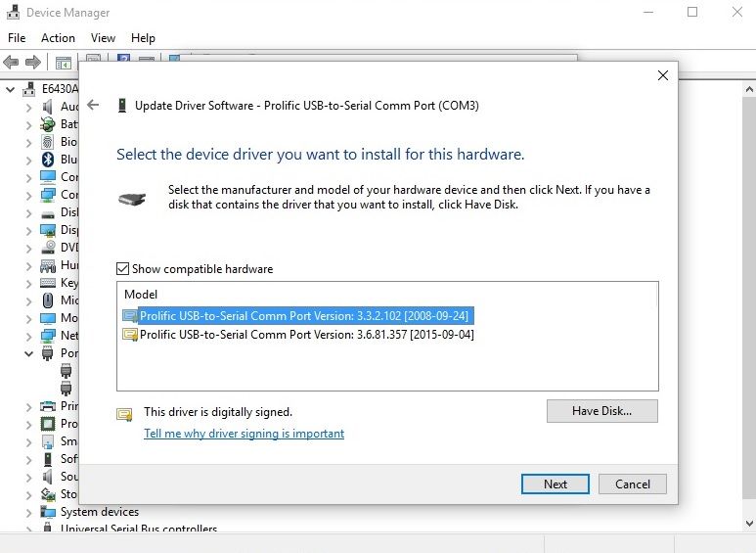
Task: Click the back arrow in the driver wizard
Action: tap(93, 106)
